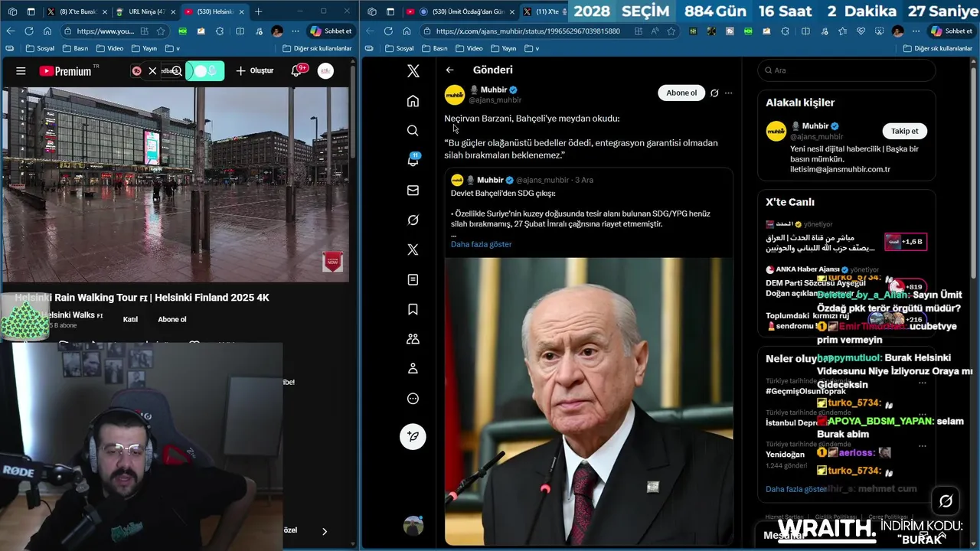Viewport: 980px width, 551px height.
Task: Open Communities icon in X sidebar
Action: (x=413, y=339)
